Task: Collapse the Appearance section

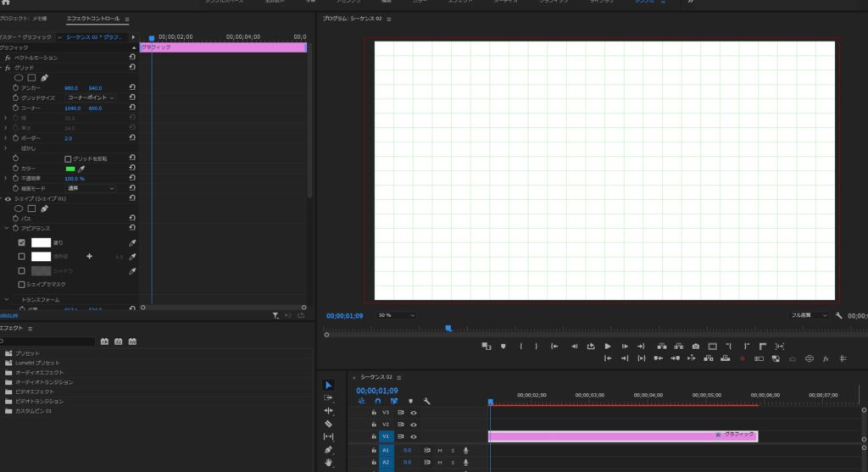Action: click(x=7, y=229)
